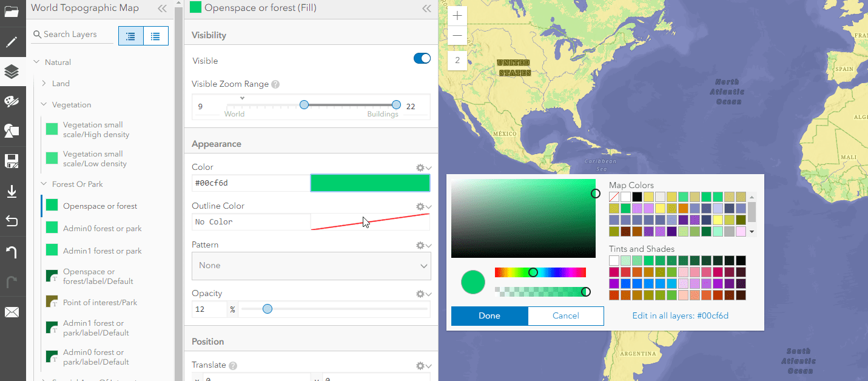Screen dimensions: 868x381
Task: Open the Pattern dropdown showing None
Action: (x=311, y=266)
